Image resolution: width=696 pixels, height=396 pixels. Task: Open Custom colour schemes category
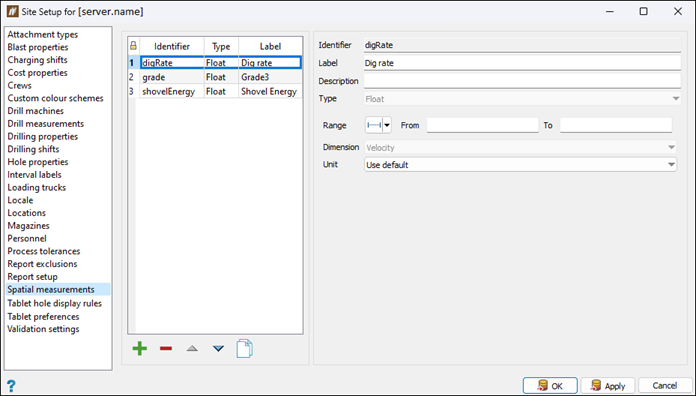coord(55,98)
